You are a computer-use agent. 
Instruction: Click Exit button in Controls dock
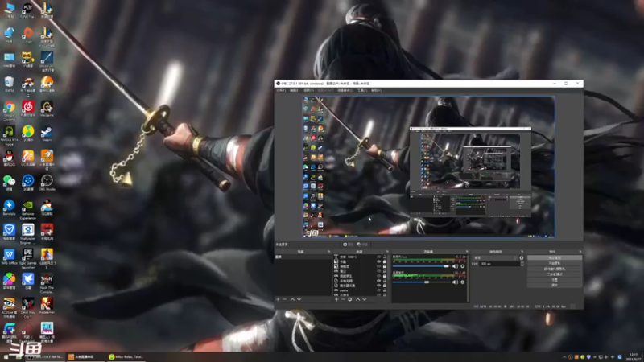pos(555,285)
